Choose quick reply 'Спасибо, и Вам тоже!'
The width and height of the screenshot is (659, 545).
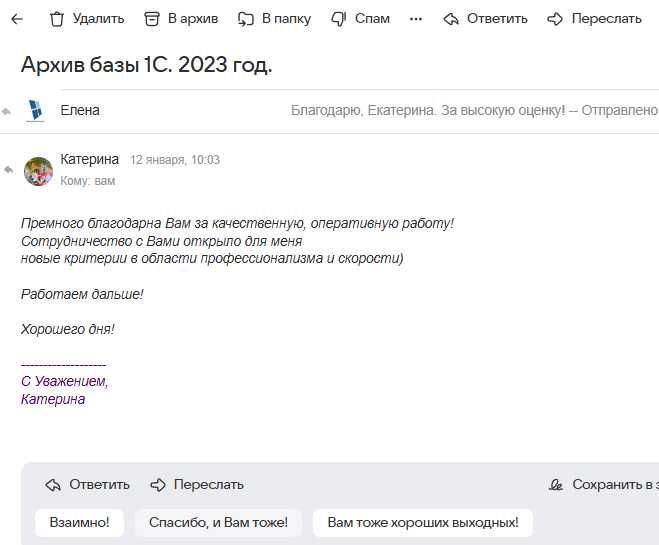pos(218,522)
